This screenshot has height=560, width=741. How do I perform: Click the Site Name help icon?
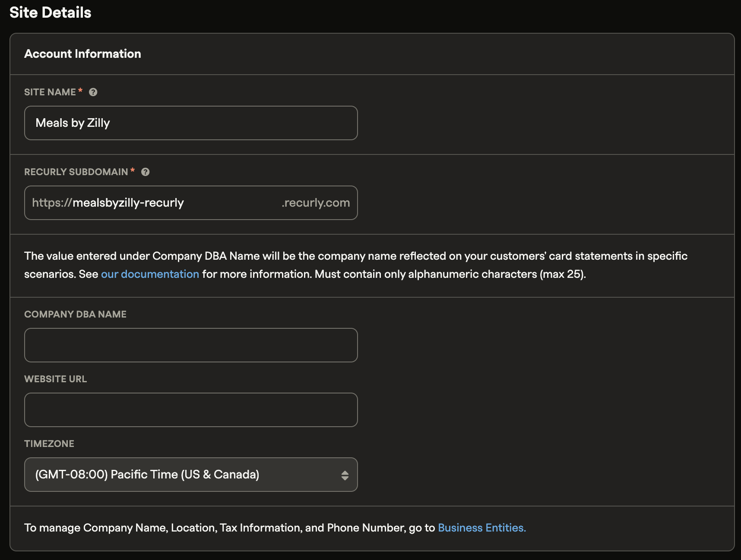[93, 92]
